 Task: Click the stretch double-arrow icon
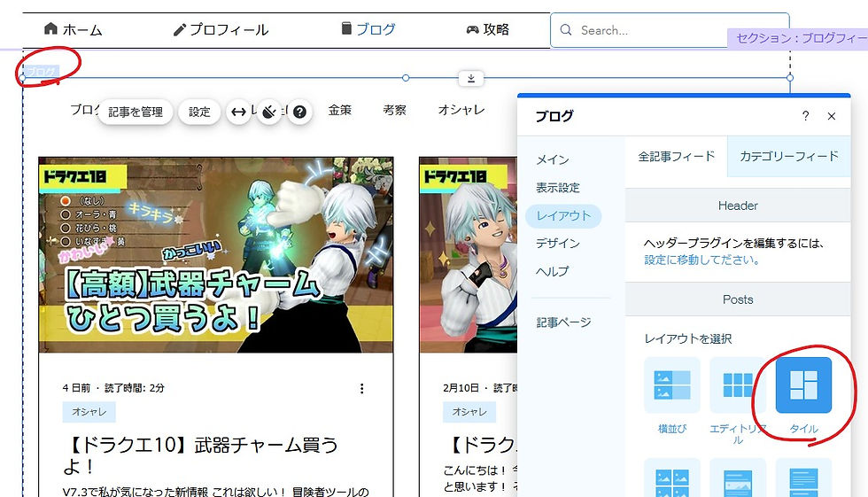(238, 113)
